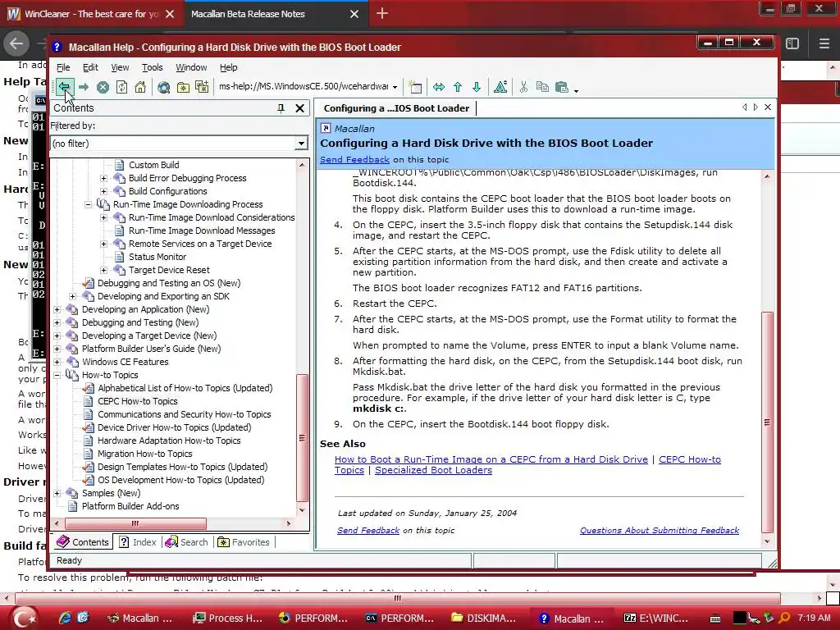
Task: Switch to the Search tab
Action: [186, 542]
